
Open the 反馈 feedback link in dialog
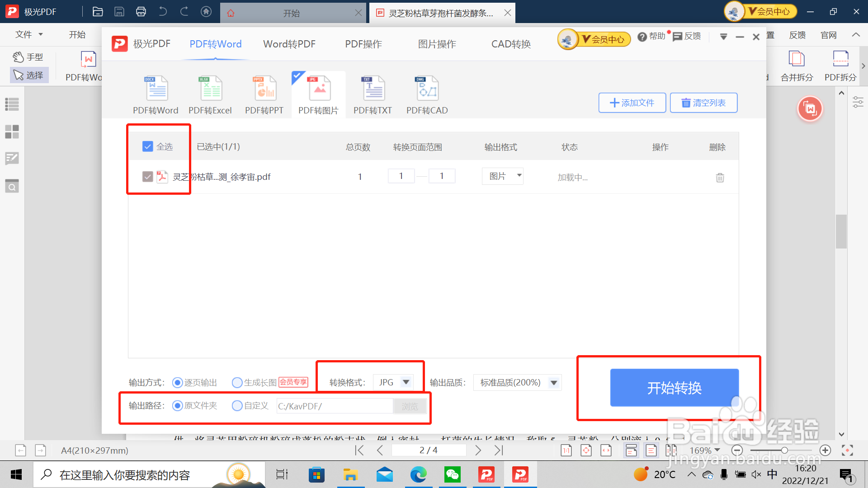pyautogui.click(x=687, y=36)
